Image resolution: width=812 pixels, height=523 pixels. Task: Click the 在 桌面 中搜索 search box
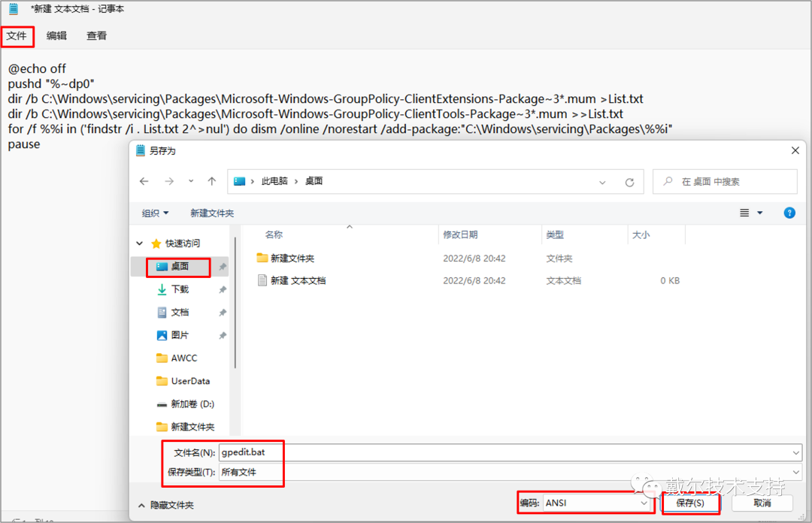(725, 182)
